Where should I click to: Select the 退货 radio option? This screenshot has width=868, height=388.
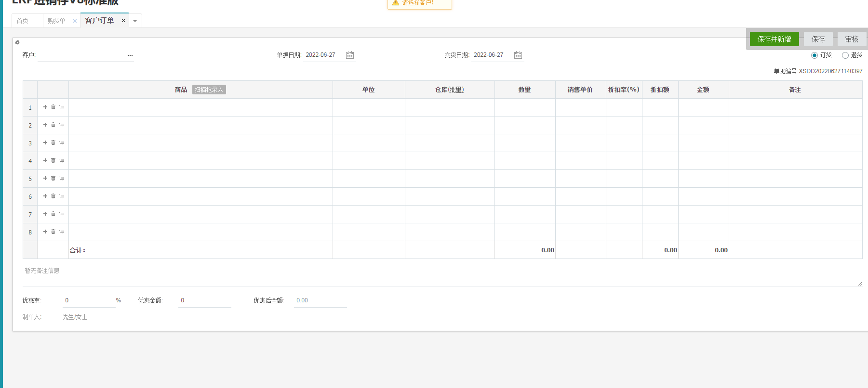click(x=845, y=55)
